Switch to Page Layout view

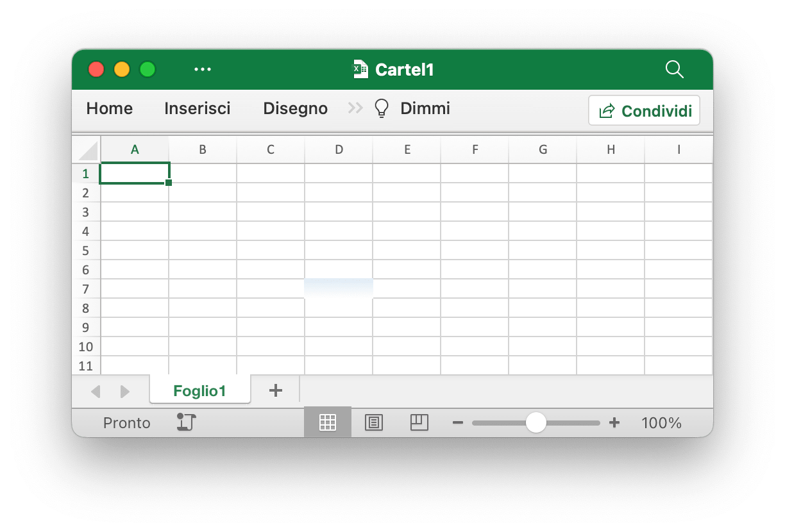374,422
